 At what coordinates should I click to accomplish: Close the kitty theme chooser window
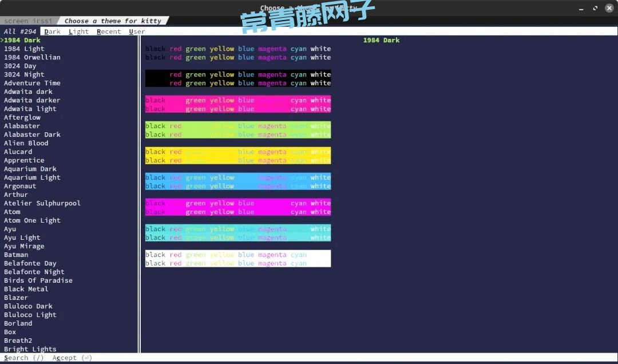(609, 8)
